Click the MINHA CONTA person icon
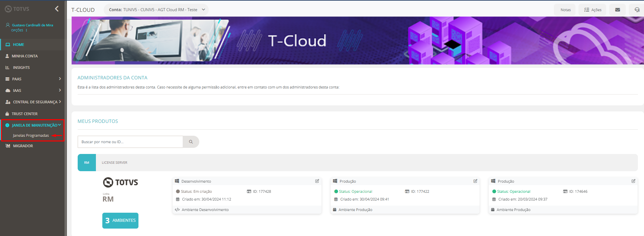Screen dimensions: 644x236 tap(7, 56)
